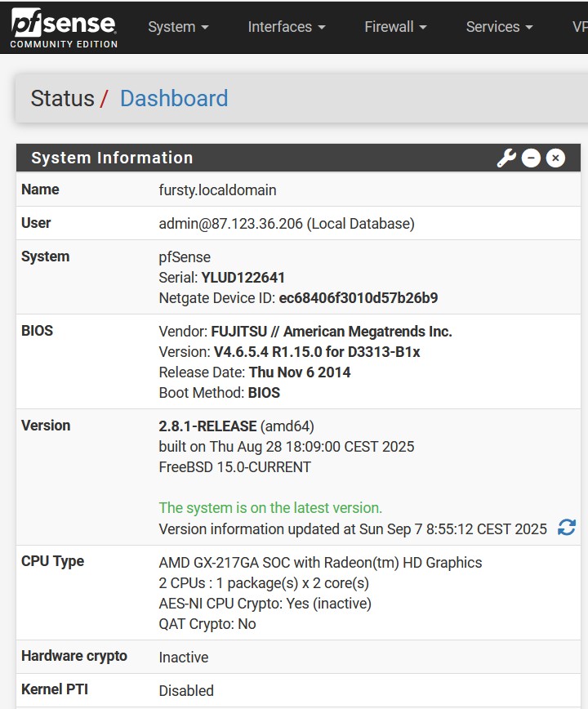Click the CPU Type row label
The height and width of the screenshot is (709, 588).
pos(52,561)
